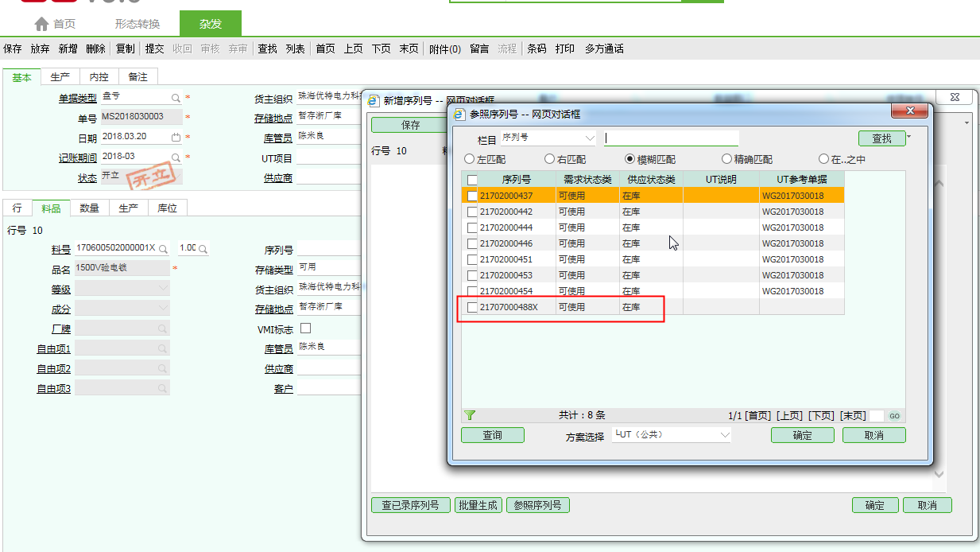Click the magnifier icon beside 记账期间 field
980x552 pixels.
(176, 157)
